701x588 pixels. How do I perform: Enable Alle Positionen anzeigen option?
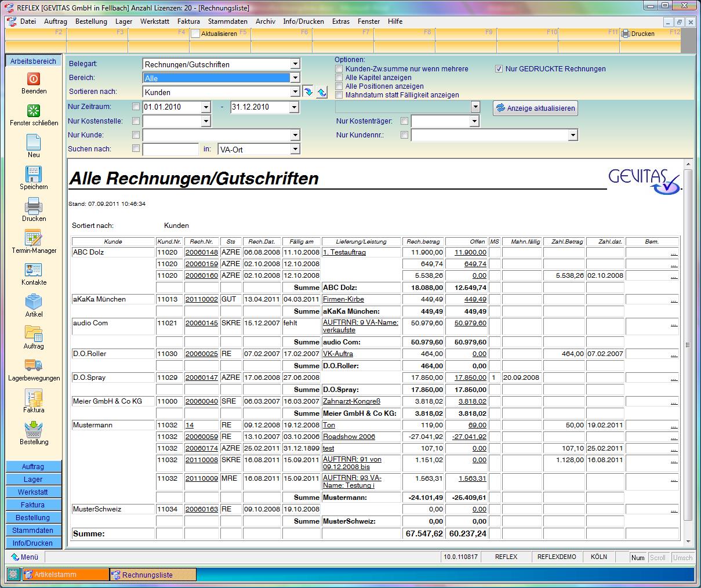339,86
